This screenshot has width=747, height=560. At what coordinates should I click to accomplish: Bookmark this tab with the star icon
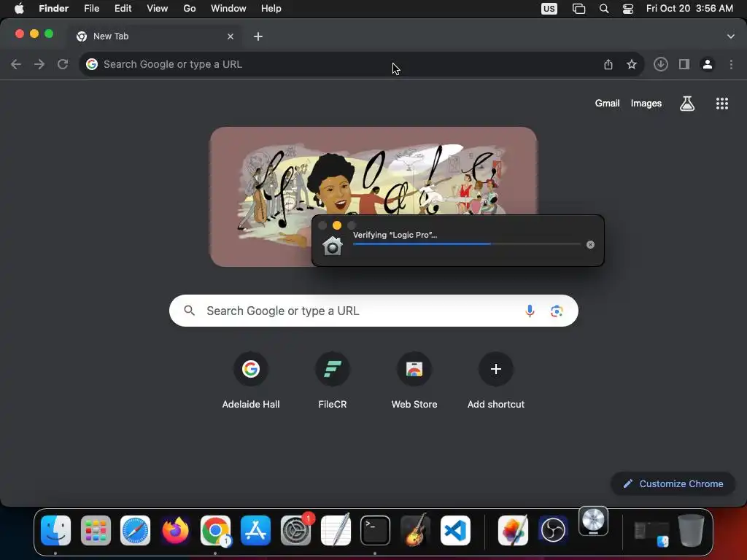pyautogui.click(x=632, y=64)
